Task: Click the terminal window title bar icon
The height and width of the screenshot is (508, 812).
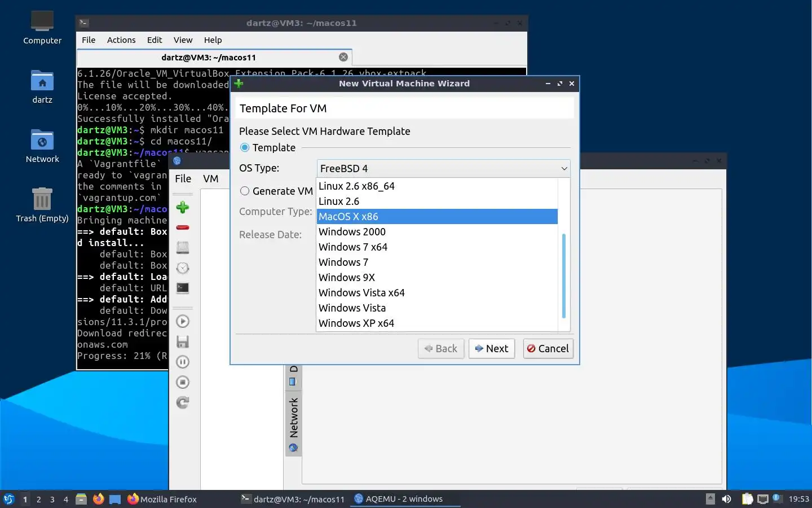Action: [x=83, y=23]
